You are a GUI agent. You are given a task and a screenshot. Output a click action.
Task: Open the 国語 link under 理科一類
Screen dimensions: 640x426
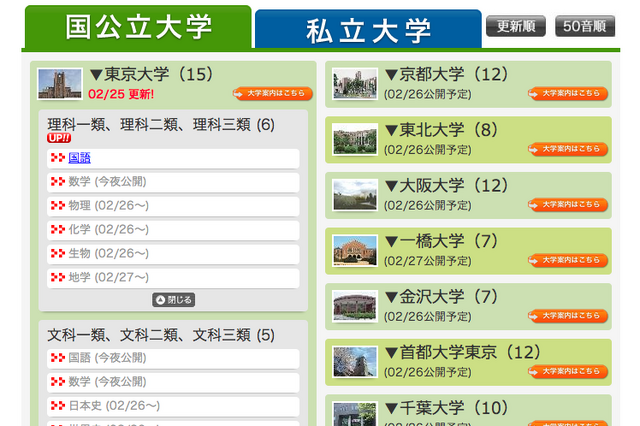pos(79,158)
